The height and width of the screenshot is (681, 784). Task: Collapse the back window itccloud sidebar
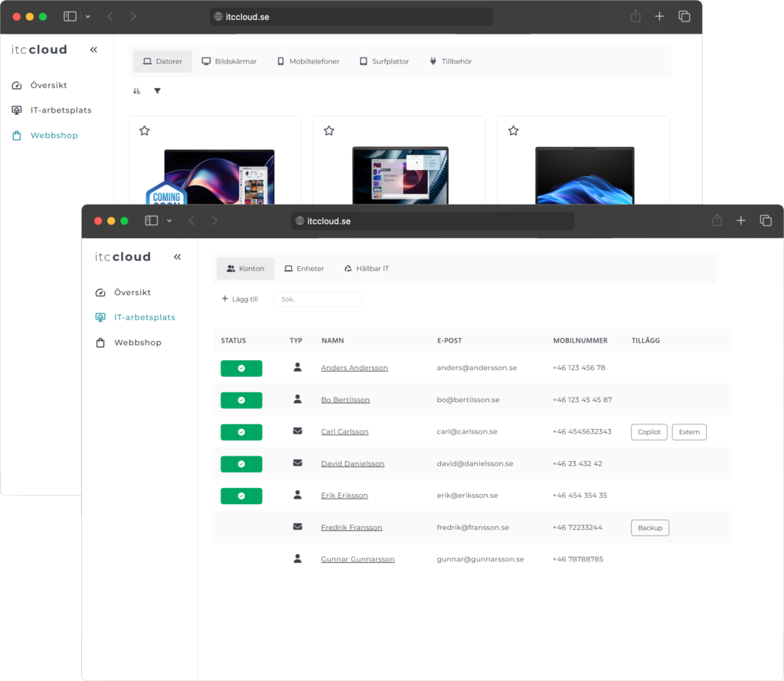93,50
